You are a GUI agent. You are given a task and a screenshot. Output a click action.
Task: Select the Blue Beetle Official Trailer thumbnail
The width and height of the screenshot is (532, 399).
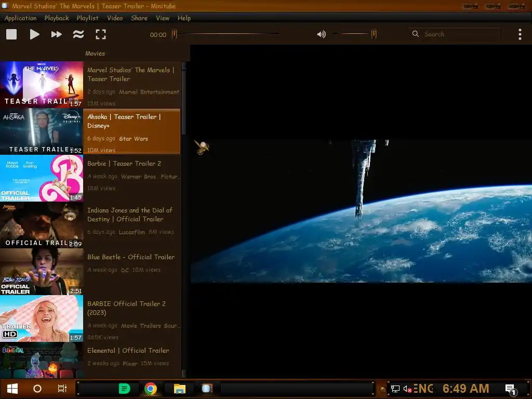(42, 272)
